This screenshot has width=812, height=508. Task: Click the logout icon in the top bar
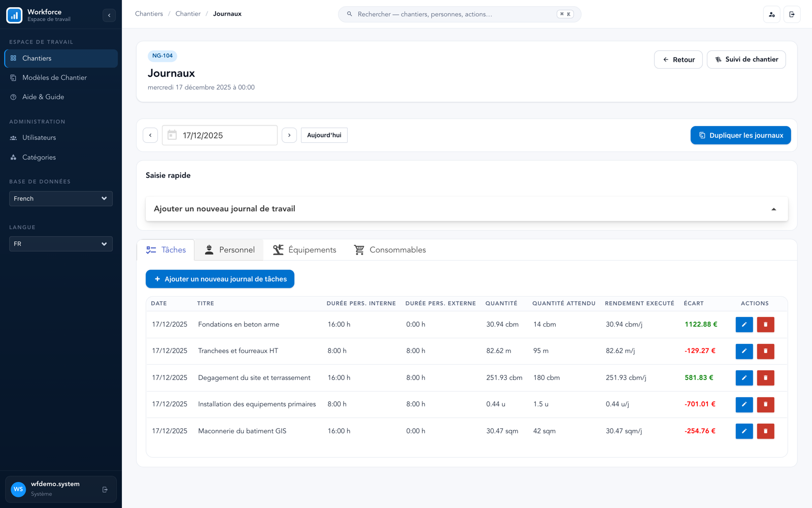[x=792, y=14]
